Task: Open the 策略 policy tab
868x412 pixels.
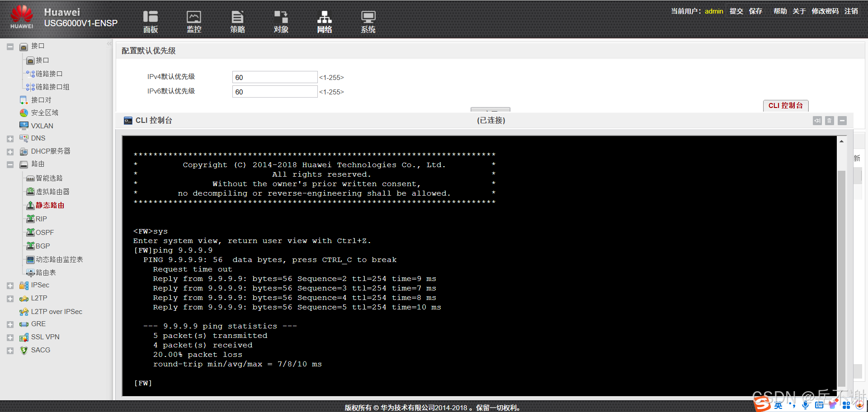Action: (x=237, y=22)
